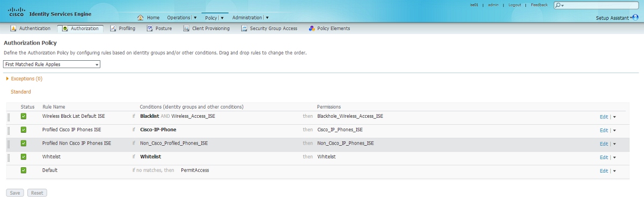Click the Blackhole_Wireless_Access_ISE permission

[350, 116]
